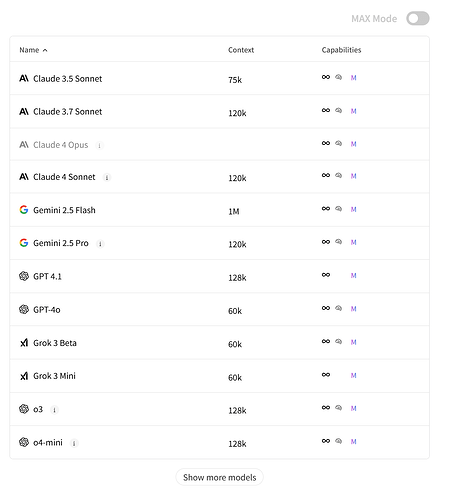
Task: Open the Gemini 2.5 Pro info icon
Action: pos(100,244)
